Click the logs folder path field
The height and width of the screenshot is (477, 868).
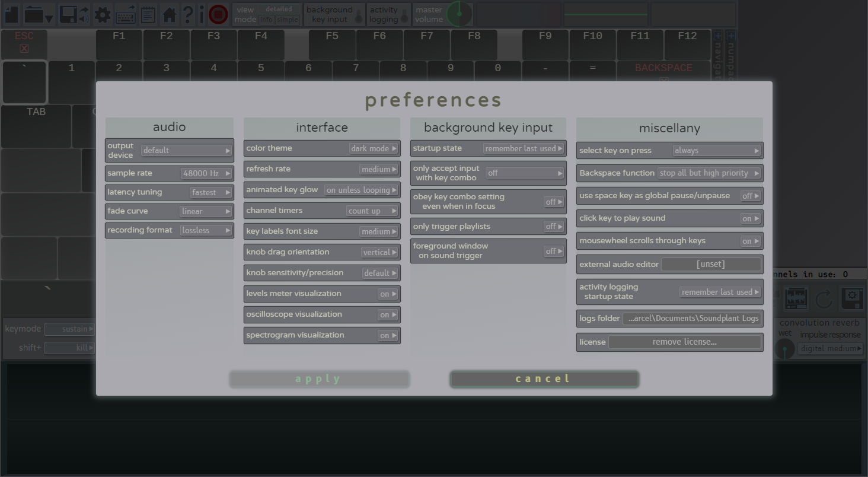click(693, 319)
